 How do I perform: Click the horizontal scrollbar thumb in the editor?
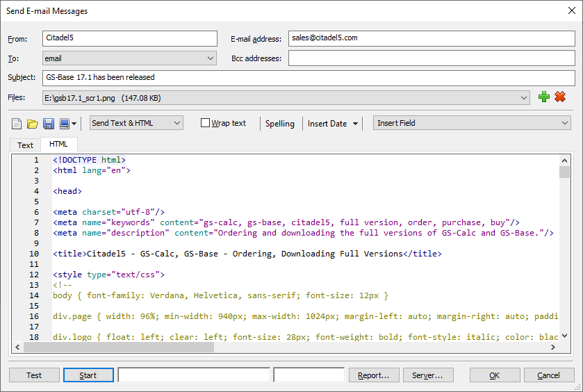tap(119, 347)
